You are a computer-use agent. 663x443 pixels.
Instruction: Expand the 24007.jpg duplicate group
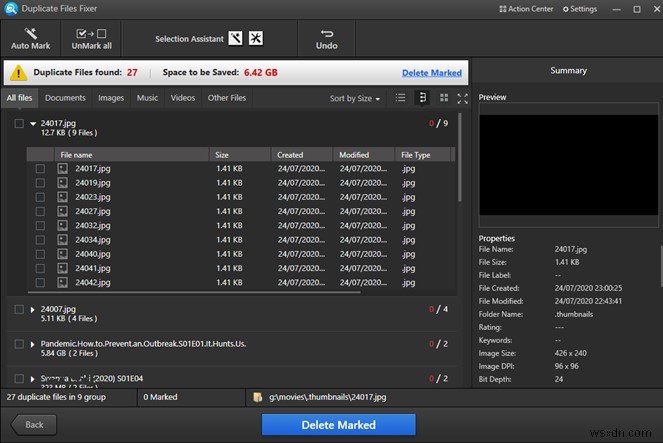[x=32, y=309]
